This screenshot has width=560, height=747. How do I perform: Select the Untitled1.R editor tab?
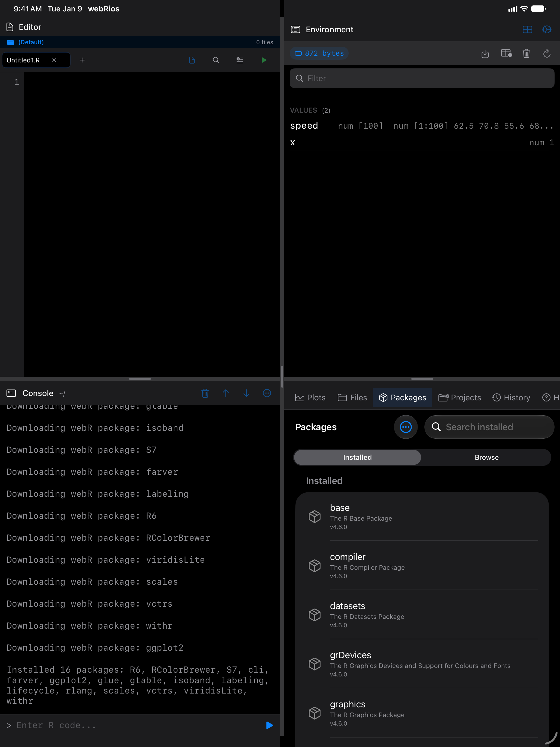[x=36, y=60]
